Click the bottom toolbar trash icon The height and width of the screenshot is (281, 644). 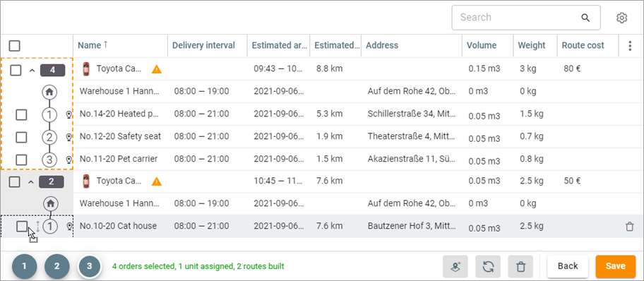(520, 265)
